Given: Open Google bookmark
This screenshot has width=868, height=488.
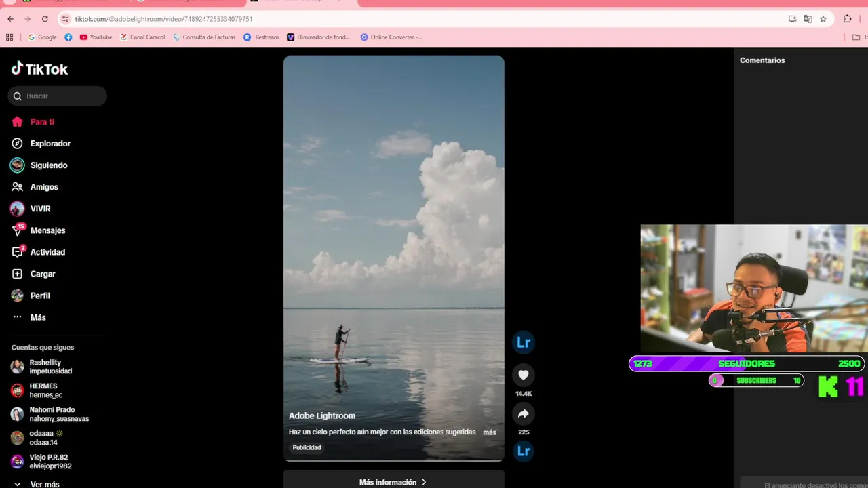Looking at the screenshot, I should 42,37.
